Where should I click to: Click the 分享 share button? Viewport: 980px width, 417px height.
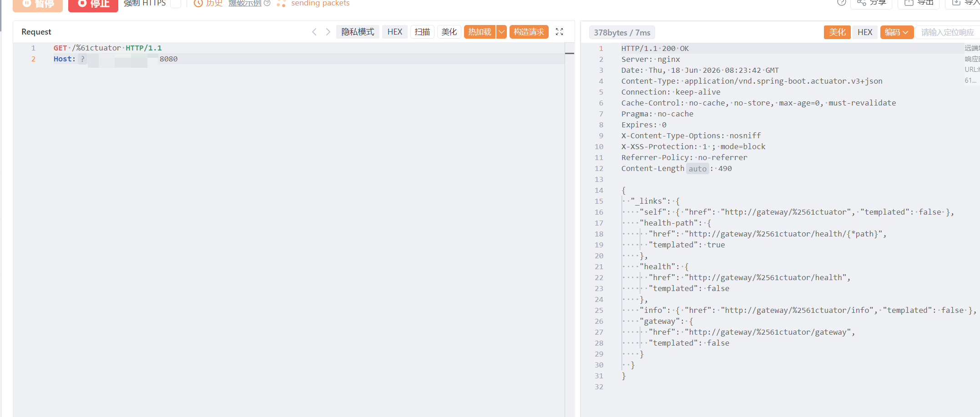click(x=872, y=3)
